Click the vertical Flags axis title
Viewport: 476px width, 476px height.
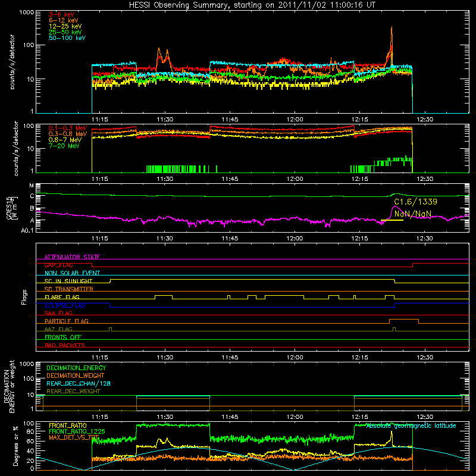tap(24, 297)
